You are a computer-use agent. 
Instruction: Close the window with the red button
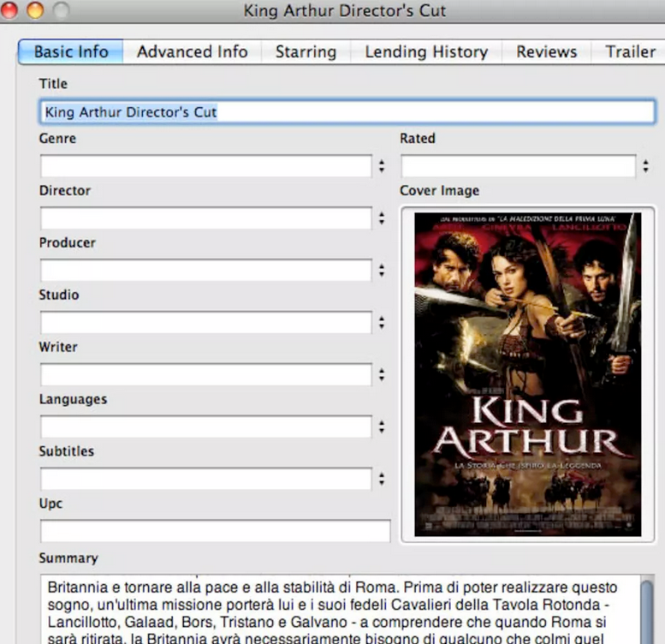click(x=9, y=10)
